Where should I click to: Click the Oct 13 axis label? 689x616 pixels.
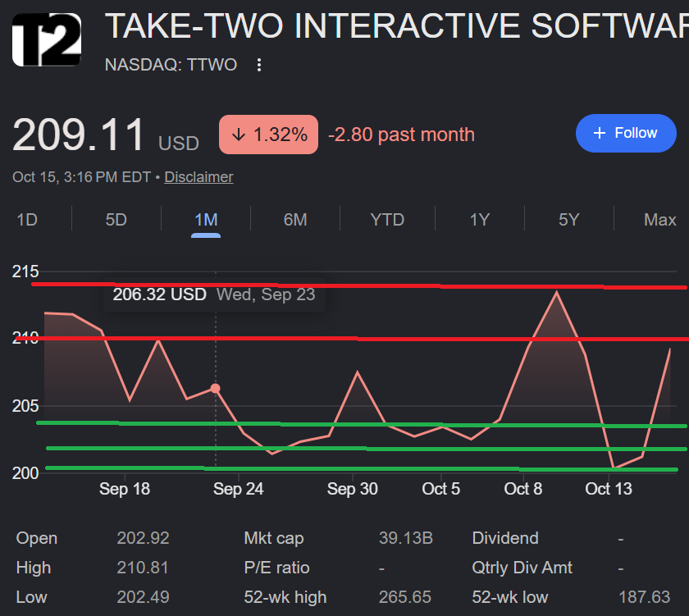pos(609,489)
